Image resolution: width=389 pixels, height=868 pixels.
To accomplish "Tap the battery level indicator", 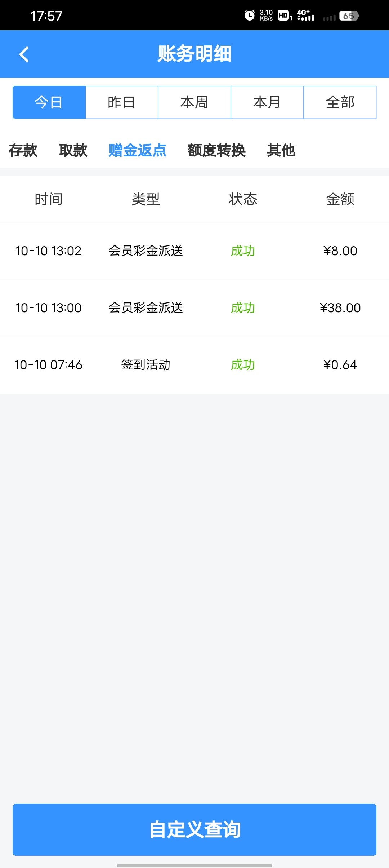I will coord(348,16).
